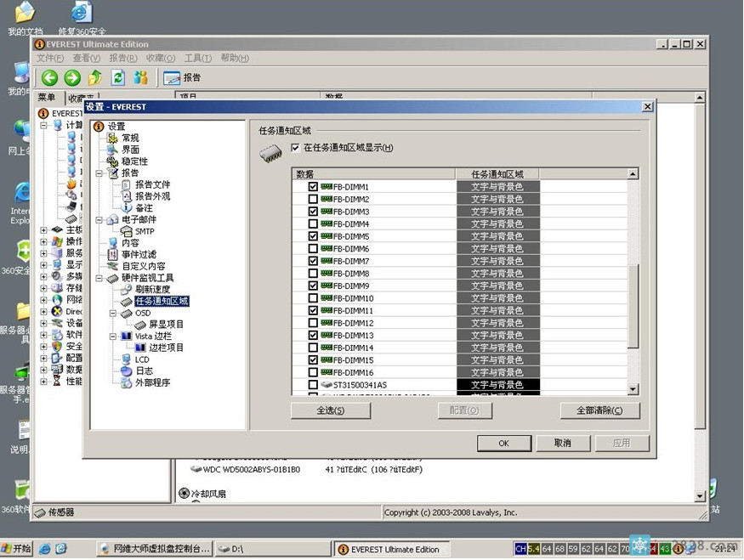
Task: Select the 刷新速度 tree item
Action: click(x=152, y=290)
